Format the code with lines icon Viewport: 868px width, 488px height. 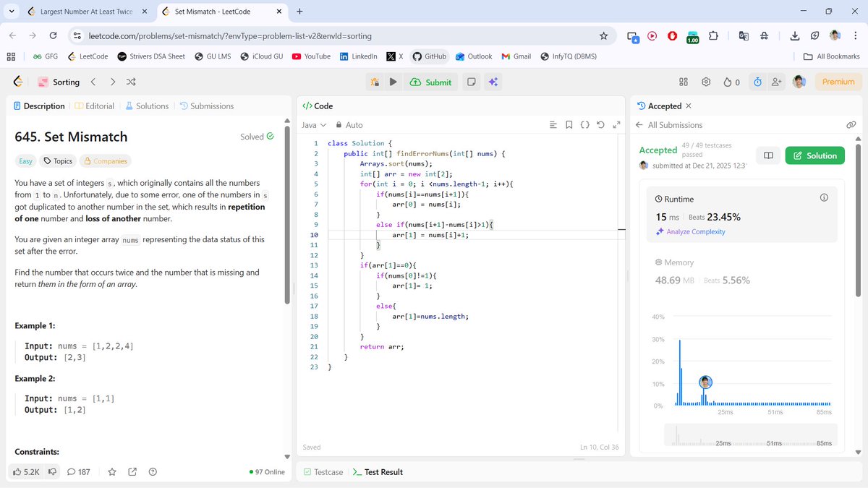(553, 125)
